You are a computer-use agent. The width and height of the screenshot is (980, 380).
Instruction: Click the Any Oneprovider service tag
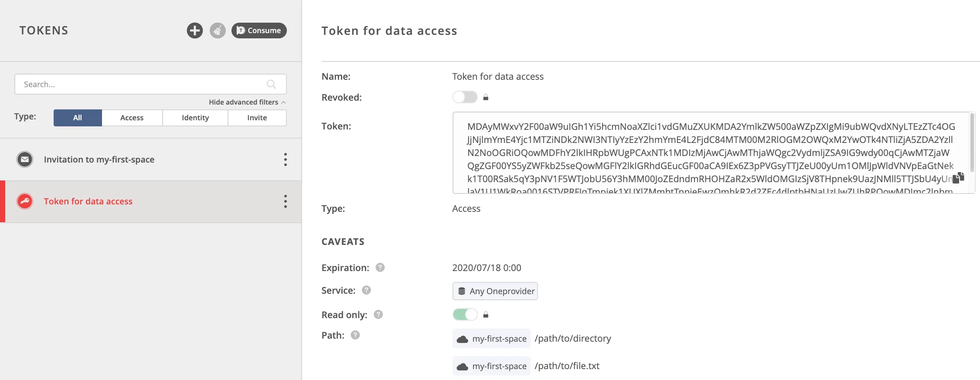[x=494, y=291]
